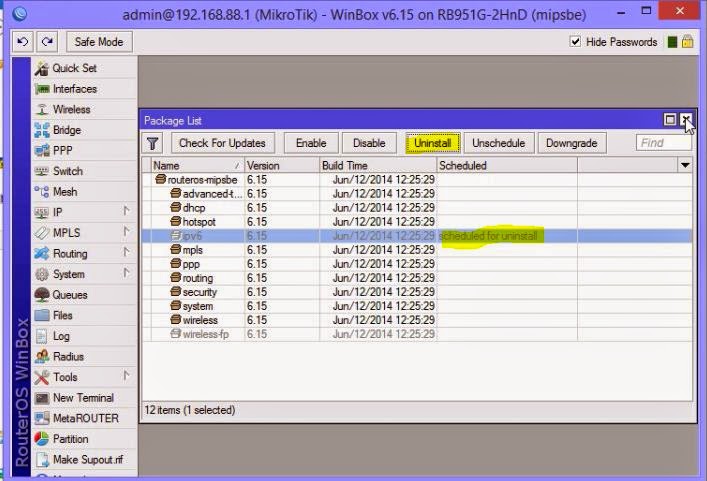
Task: Click the green status indicator icon
Action: click(672, 42)
